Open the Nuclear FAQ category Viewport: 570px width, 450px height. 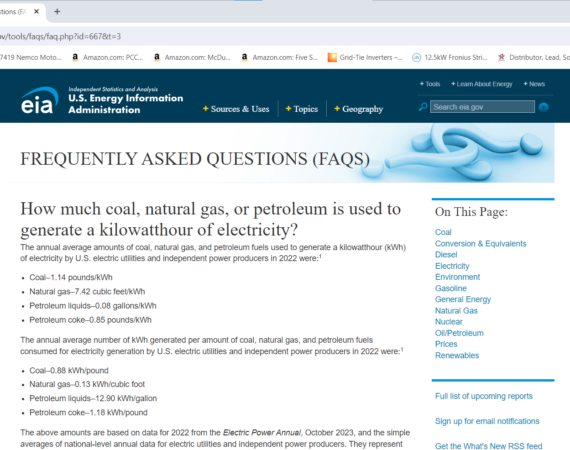449,322
